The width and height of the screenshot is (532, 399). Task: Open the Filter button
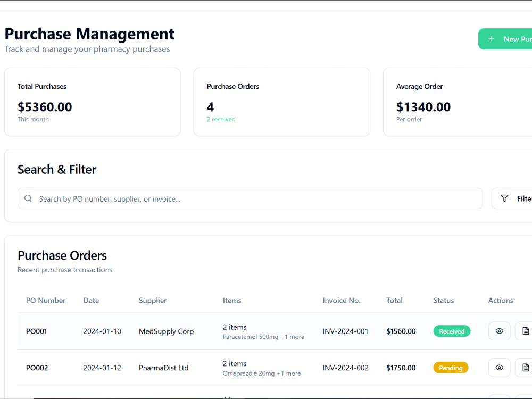tap(512, 198)
